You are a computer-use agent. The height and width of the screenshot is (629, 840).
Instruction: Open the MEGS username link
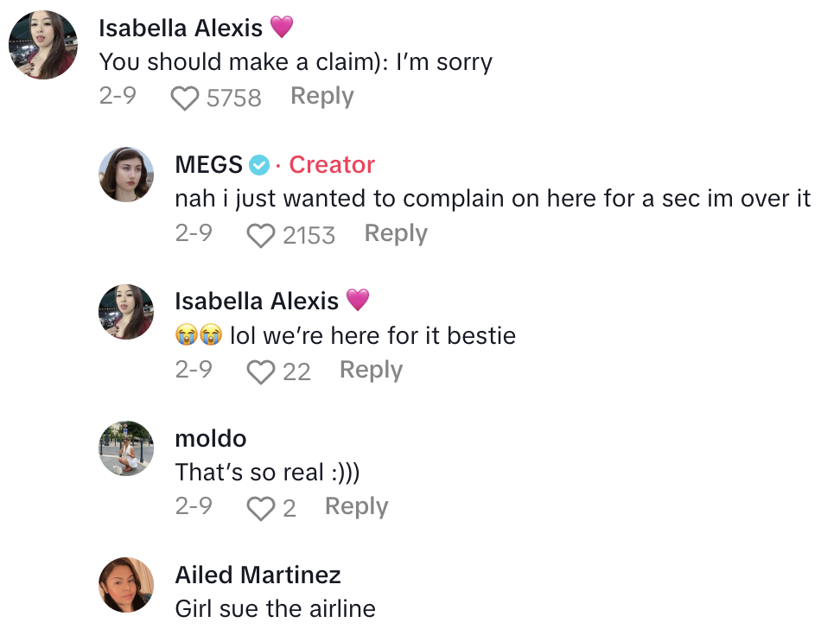tap(208, 164)
